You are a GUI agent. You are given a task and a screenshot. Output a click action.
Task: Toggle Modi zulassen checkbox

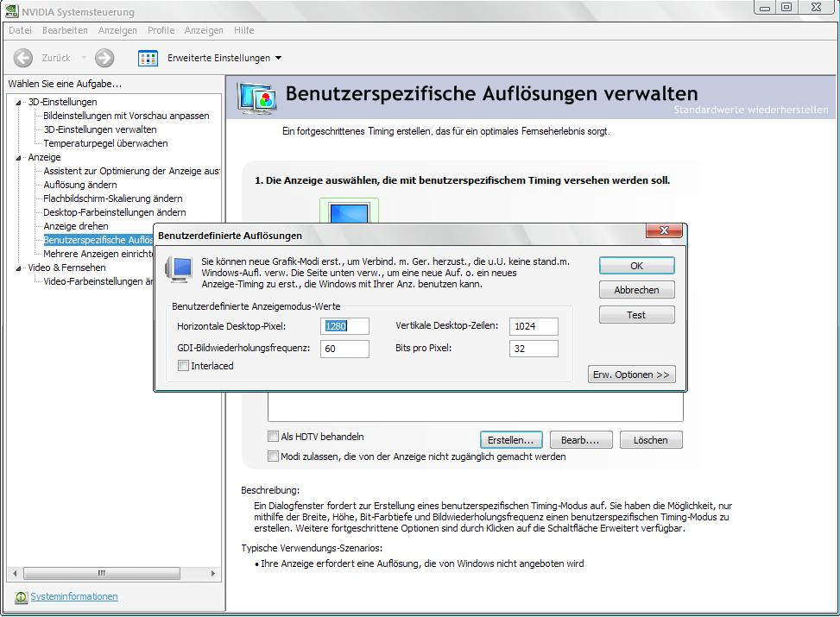pos(273,456)
